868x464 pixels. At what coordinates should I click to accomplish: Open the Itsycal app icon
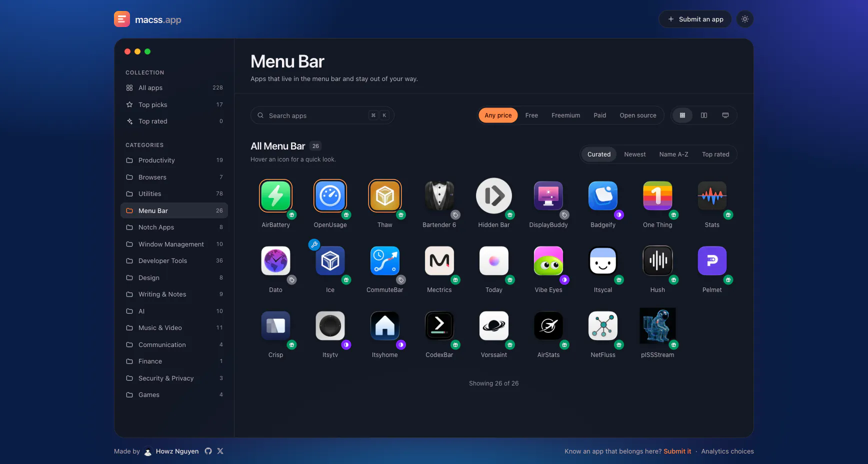603,260
